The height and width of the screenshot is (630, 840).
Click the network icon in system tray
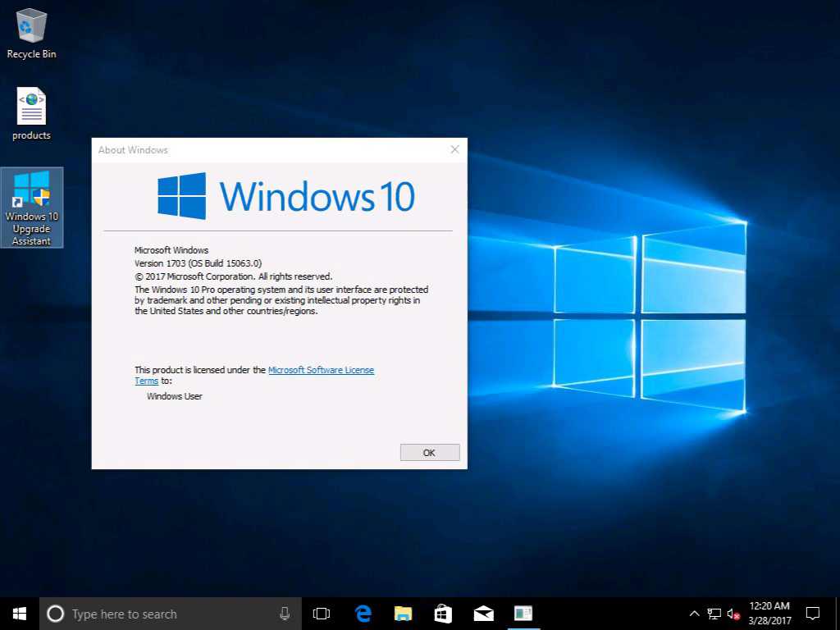(714, 614)
